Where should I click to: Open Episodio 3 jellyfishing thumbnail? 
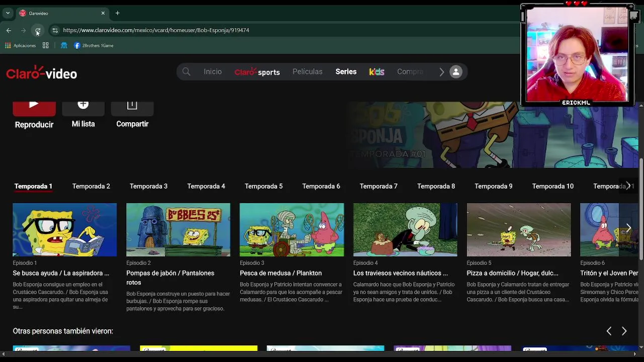coord(292,230)
